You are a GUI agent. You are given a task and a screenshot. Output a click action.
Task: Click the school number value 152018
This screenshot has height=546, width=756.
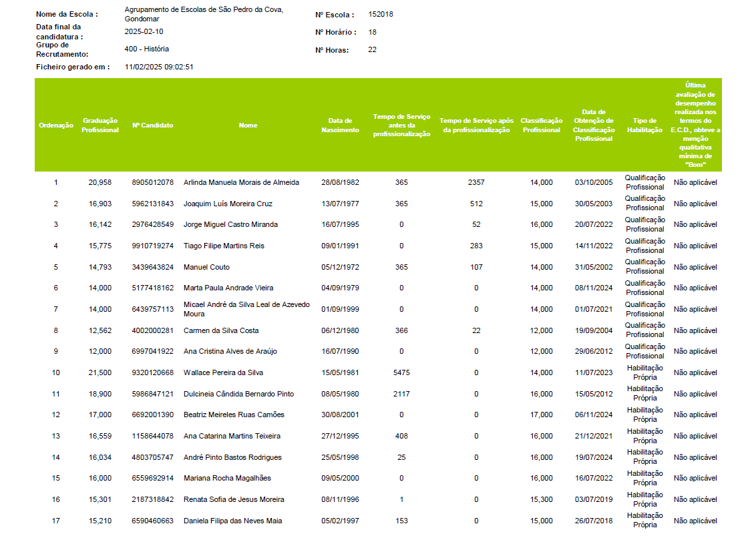(x=381, y=14)
